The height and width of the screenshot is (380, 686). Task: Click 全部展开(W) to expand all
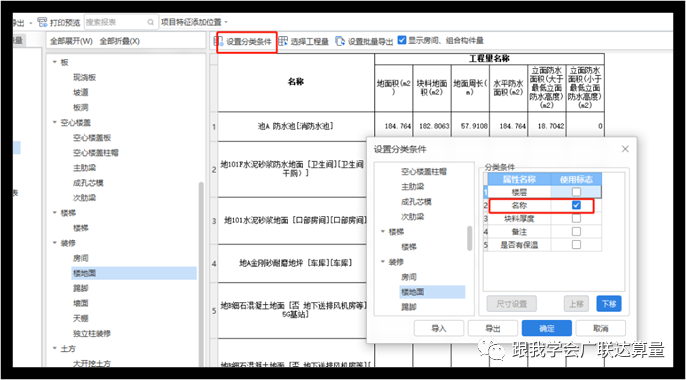pyautogui.click(x=71, y=41)
